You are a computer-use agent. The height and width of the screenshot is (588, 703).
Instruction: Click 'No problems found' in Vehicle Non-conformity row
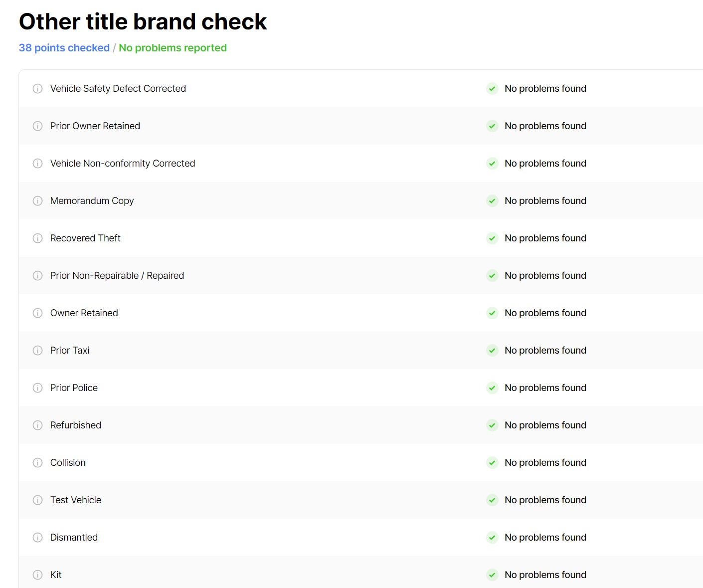(545, 164)
